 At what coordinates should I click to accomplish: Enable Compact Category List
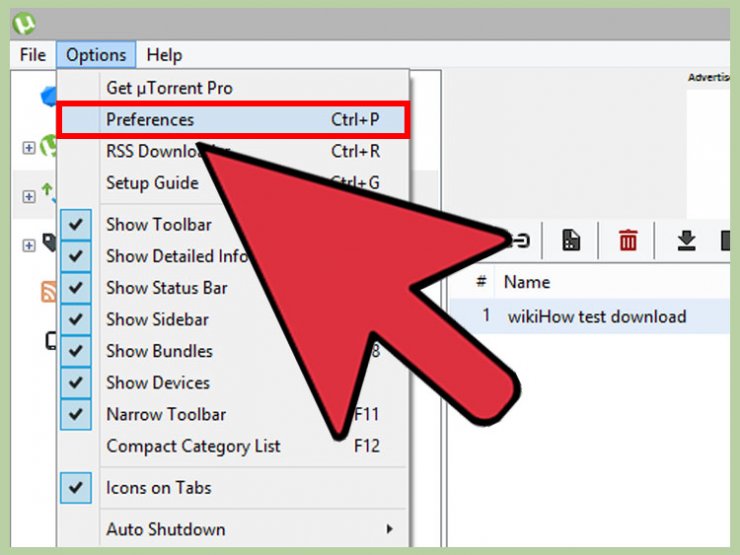pos(233,446)
